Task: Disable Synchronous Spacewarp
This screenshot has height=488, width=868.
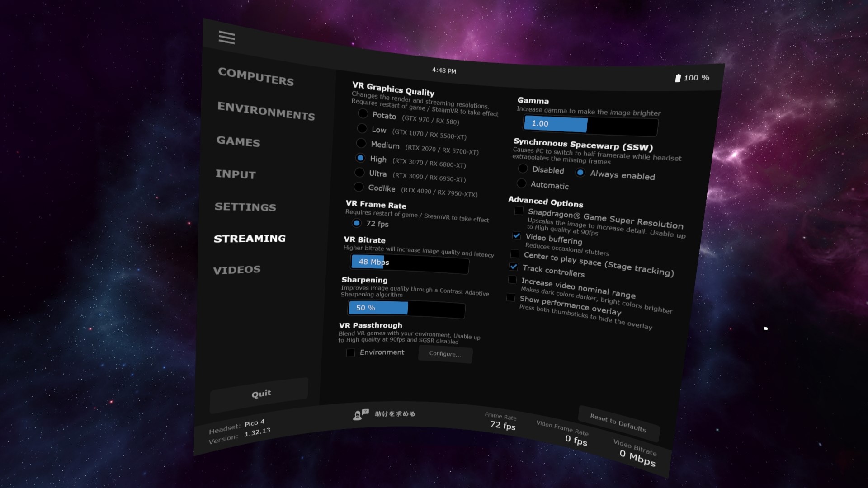Action: pos(523,169)
